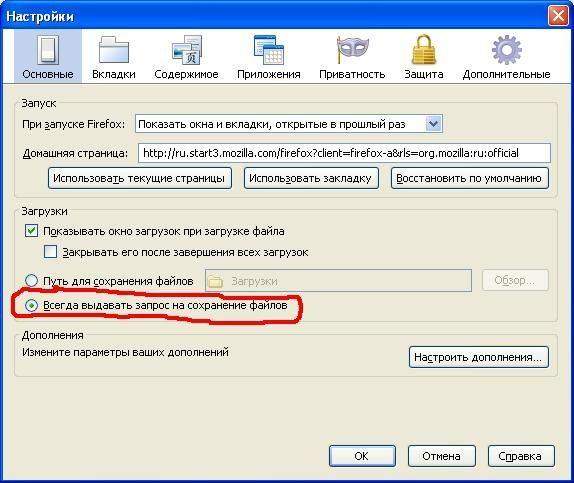The height and width of the screenshot is (483, 574).
Task: Expand the При запуске Firefox dropdown arrow
Action: 433,124
